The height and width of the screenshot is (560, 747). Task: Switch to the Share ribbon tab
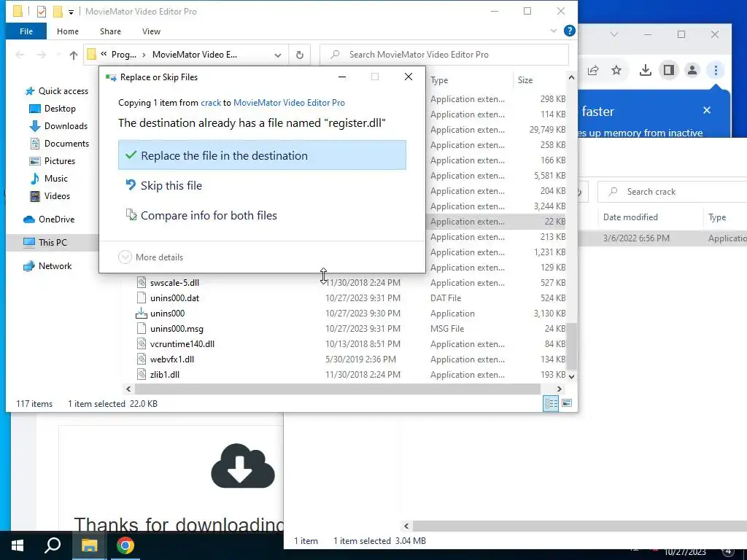click(x=110, y=31)
